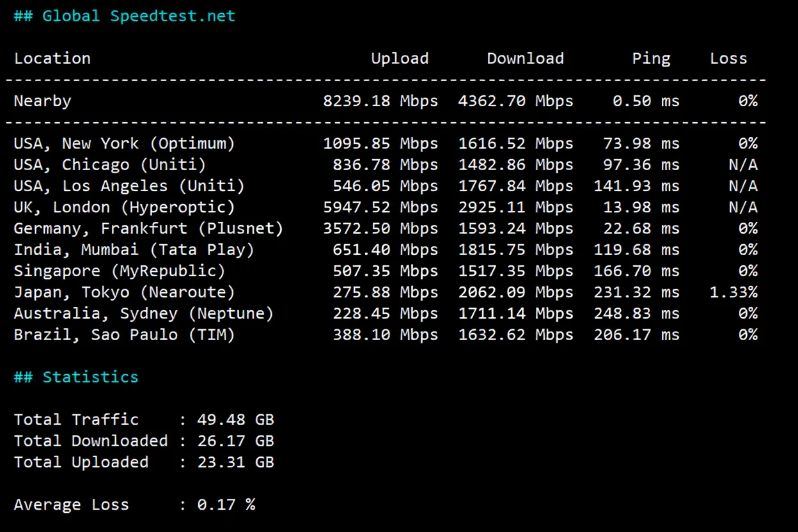Click Singapore download 1517.35 Mbps
This screenshot has width=798, height=532.
[515, 271]
